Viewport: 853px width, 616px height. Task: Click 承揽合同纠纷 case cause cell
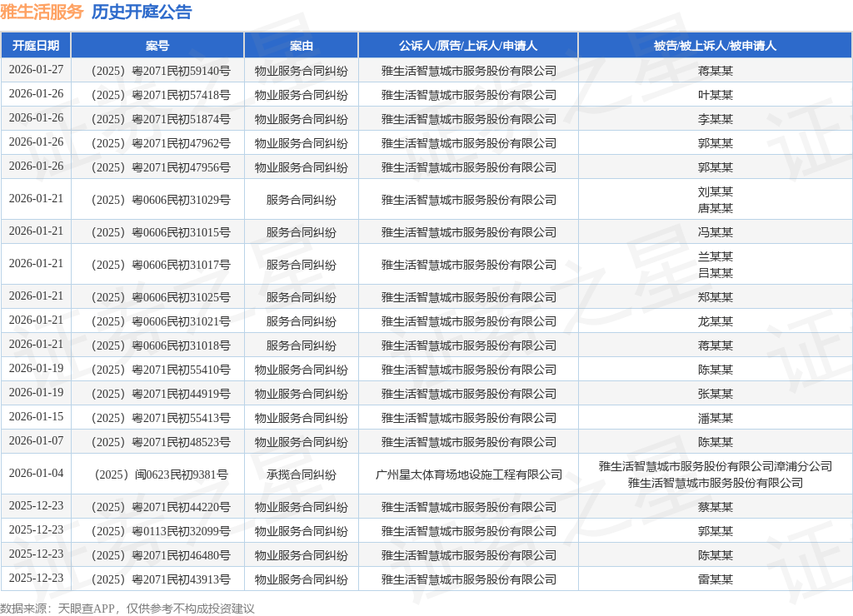click(302, 474)
